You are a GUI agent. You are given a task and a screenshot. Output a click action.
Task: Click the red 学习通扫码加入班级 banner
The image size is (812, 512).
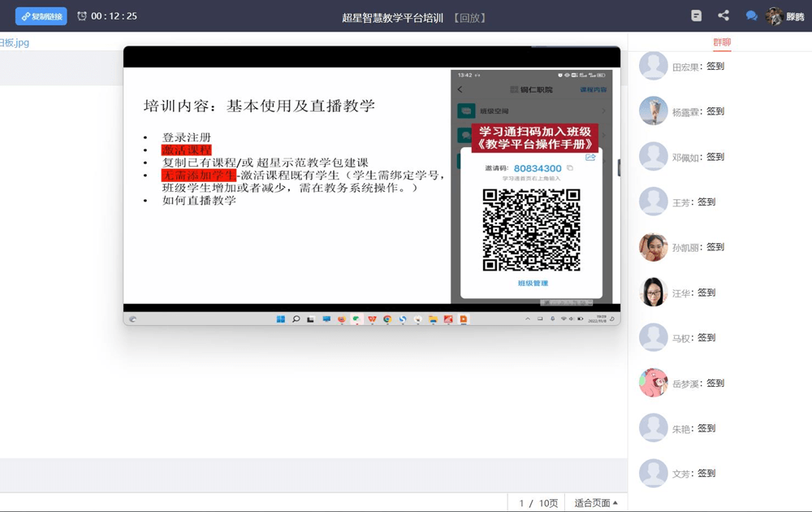pyautogui.click(x=535, y=138)
